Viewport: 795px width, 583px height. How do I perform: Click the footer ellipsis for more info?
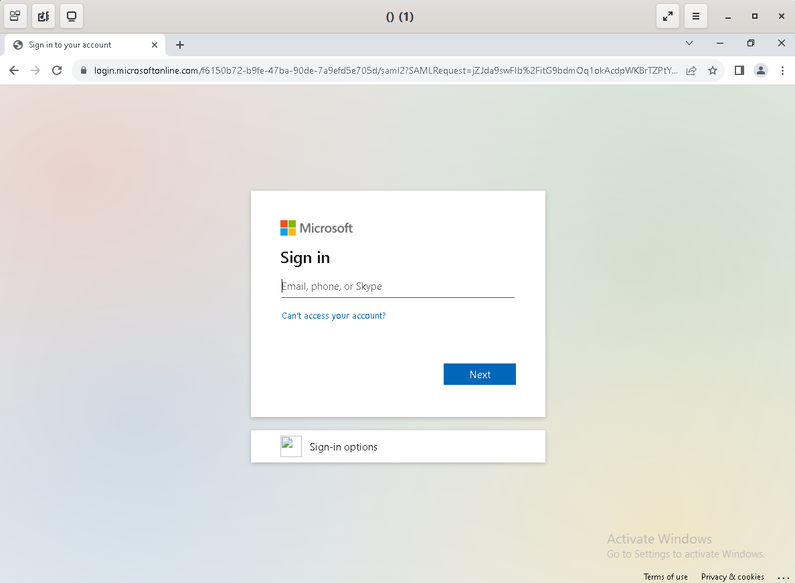(x=783, y=577)
